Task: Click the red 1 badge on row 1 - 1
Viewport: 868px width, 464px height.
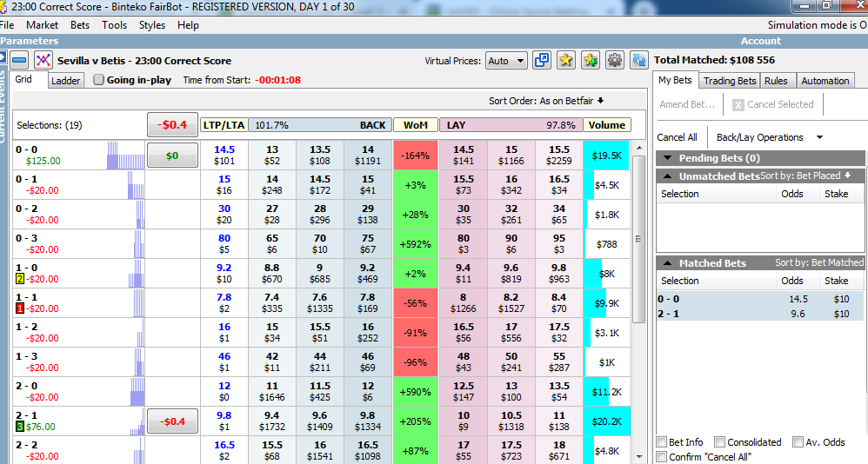Action: click(20, 308)
